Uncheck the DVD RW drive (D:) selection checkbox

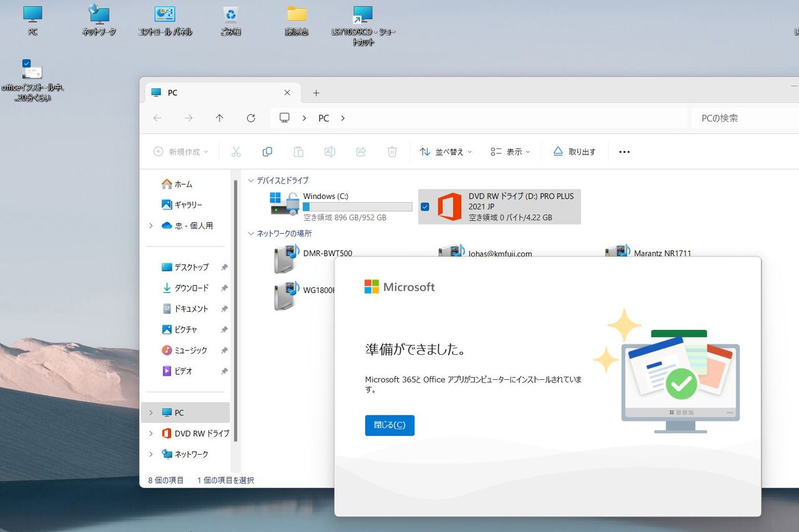425,206
